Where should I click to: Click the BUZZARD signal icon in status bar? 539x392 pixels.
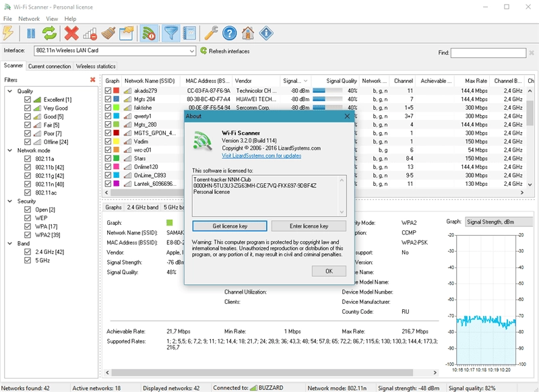[253, 388]
